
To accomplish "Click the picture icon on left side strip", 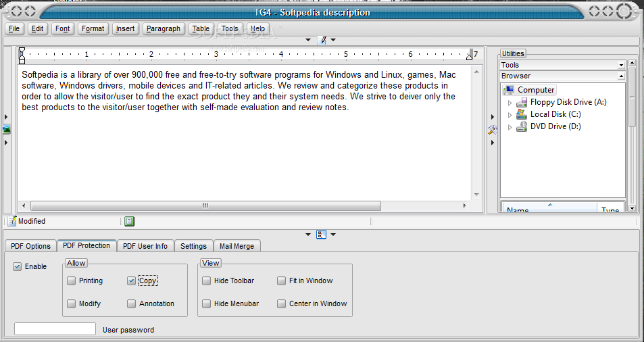I will (6, 130).
